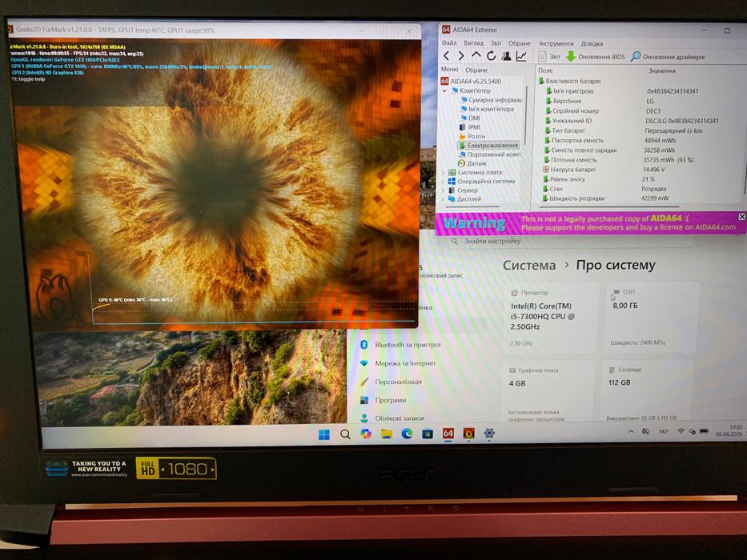Select the AIDA64 v6.25.5400 root node
Image resolution: width=747 pixels, height=560 pixels.
click(471, 82)
